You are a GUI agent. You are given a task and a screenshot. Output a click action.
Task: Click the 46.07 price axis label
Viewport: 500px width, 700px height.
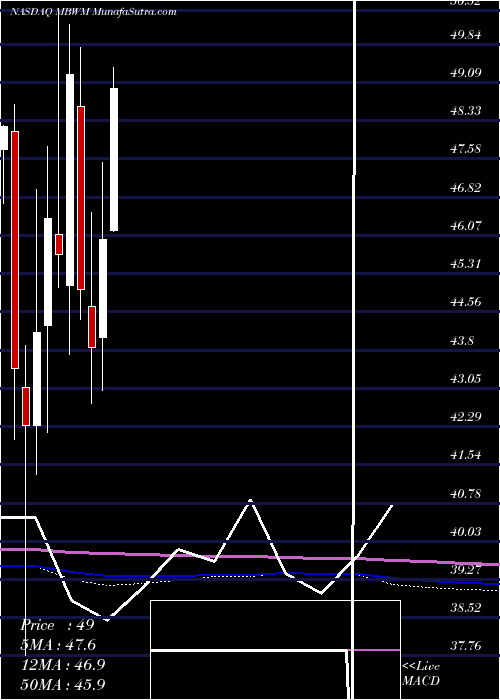pos(466,225)
